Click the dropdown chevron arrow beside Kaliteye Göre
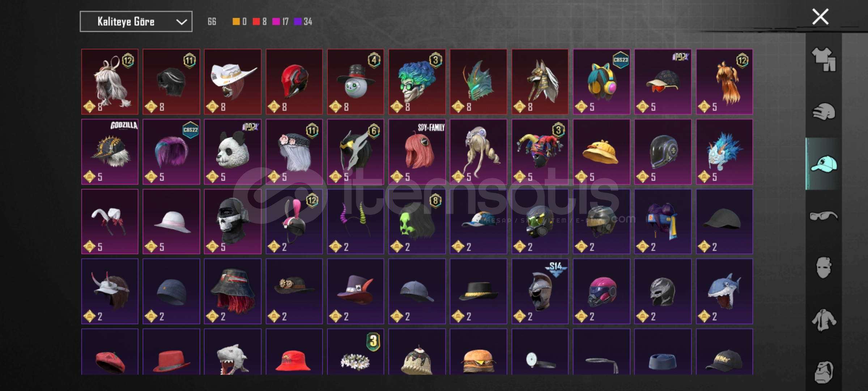The image size is (868, 391). [x=181, y=22]
